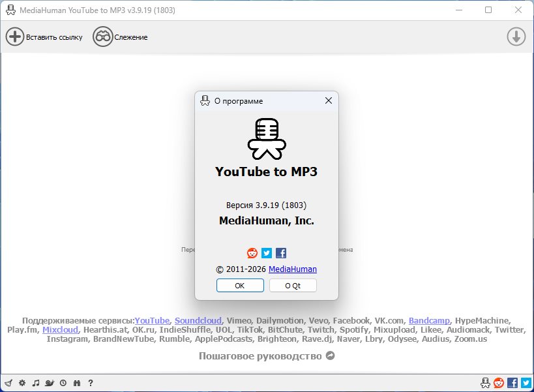
Task: Close the "О программе" dialog
Action: 329,100
